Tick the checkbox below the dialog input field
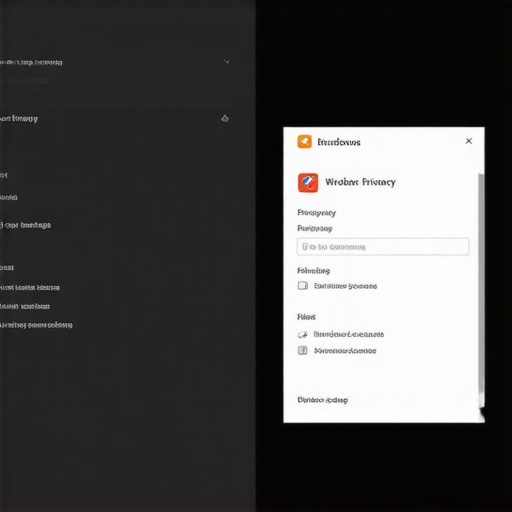 (303, 286)
